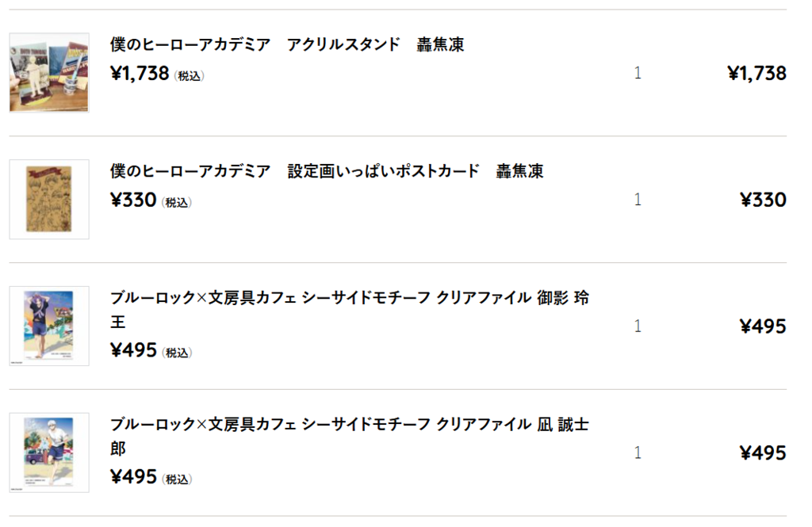Click the ¥330 subtotal at row end
812x527 pixels.
tap(764, 200)
